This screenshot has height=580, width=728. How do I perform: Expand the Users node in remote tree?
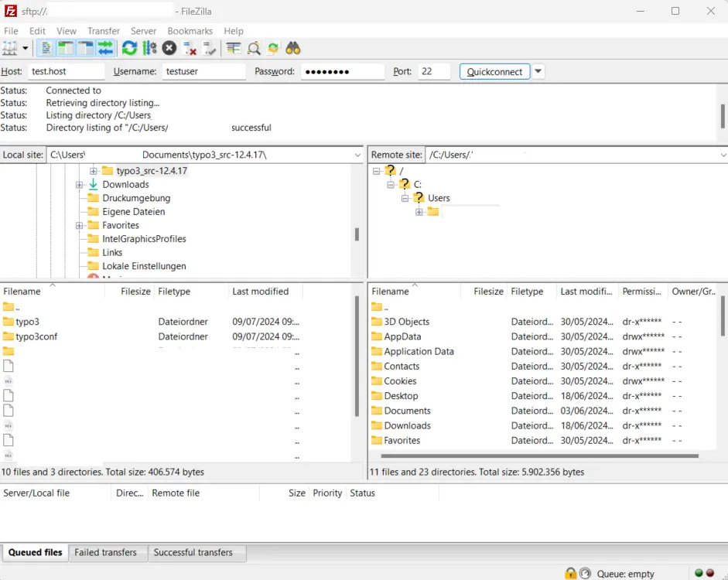pos(405,198)
